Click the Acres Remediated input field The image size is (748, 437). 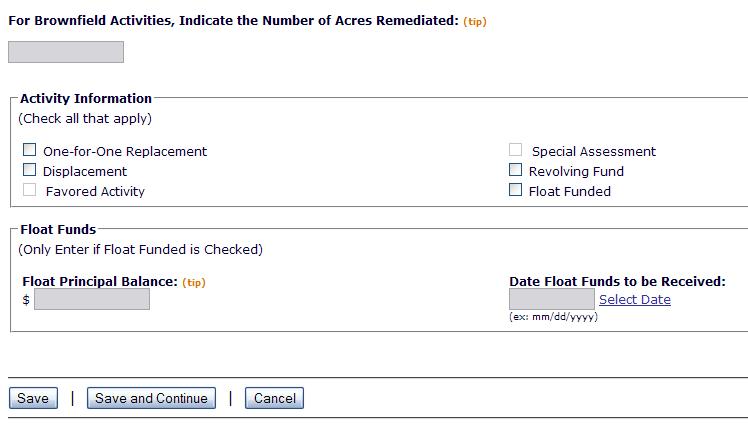click(66, 52)
